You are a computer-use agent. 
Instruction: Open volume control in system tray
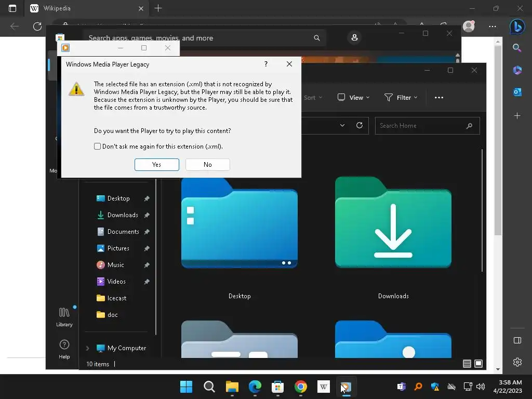(481, 387)
